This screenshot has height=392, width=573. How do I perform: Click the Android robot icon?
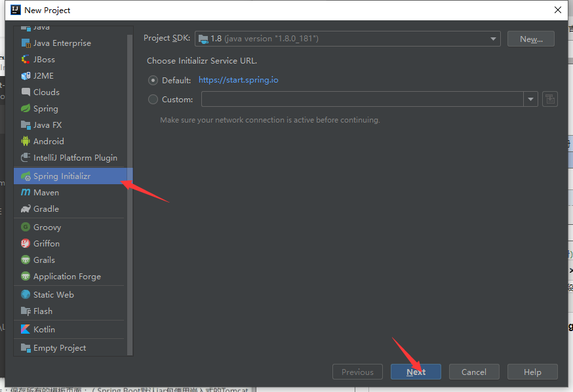pos(26,142)
